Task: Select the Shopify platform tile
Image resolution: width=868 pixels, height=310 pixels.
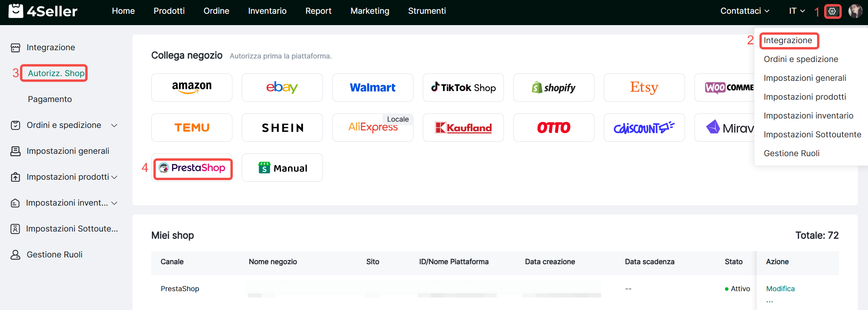Action: 554,88
